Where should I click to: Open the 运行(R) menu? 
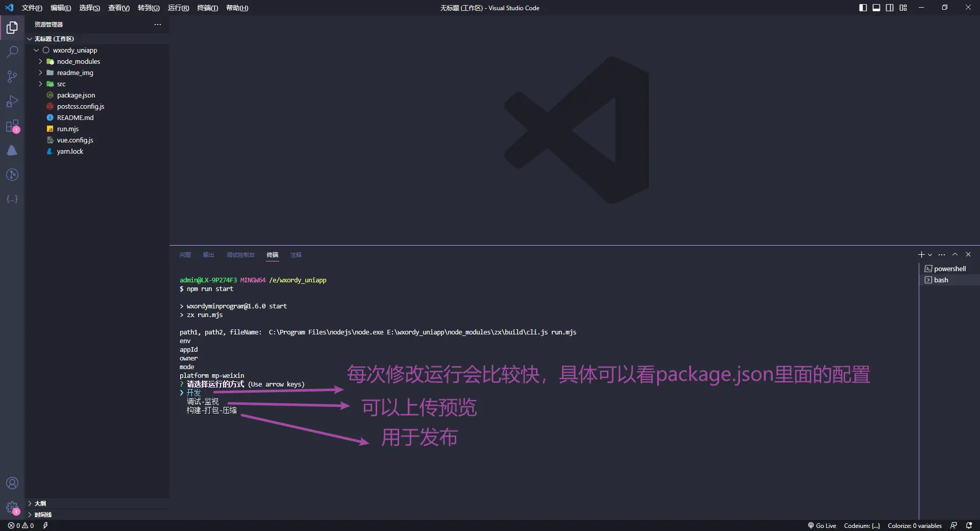coord(178,8)
